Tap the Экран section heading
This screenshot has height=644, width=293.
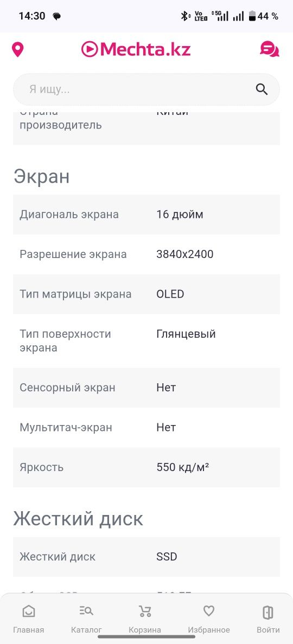point(41,177)
